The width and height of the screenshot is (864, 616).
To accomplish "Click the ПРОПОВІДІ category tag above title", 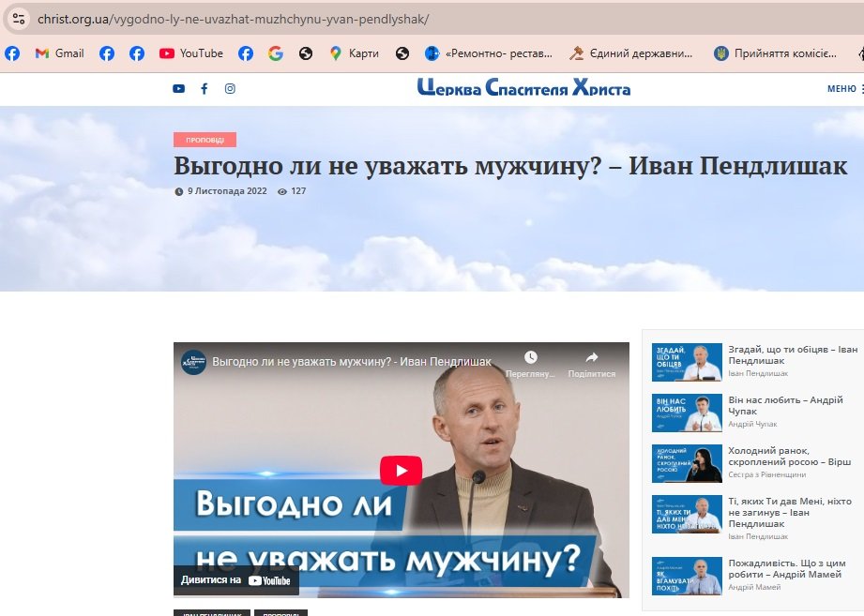I will [x=205, y=140].
